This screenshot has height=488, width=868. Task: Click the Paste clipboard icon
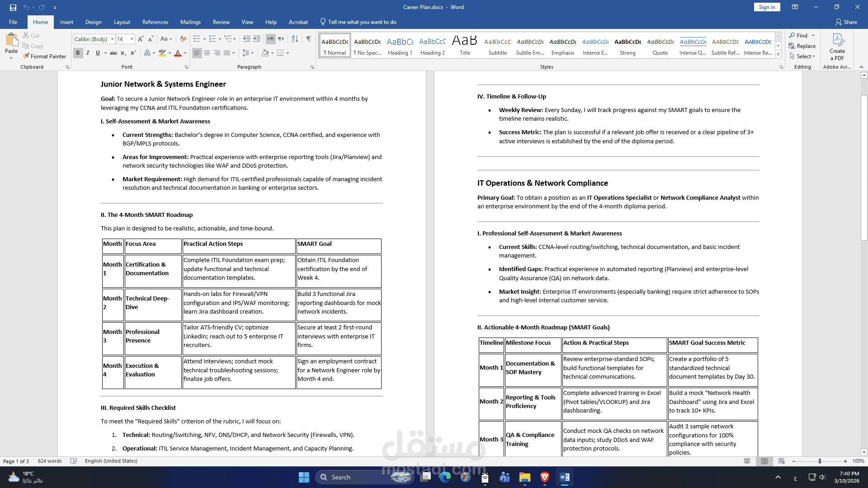(x=11, y=40)
